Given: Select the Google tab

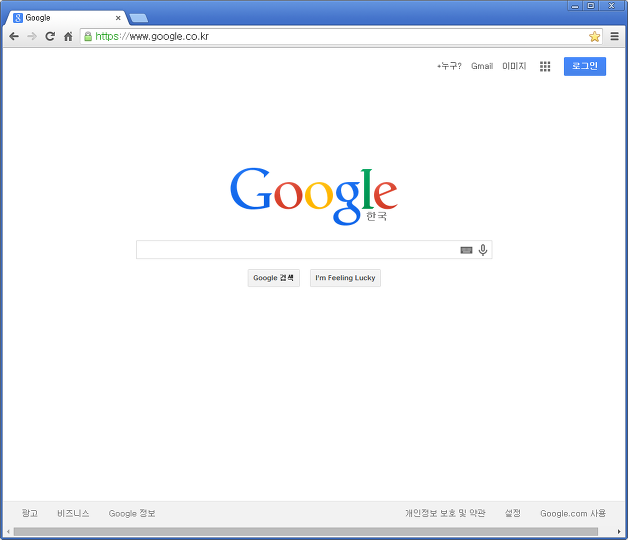Looking at the screenshot, I should 64,18.
